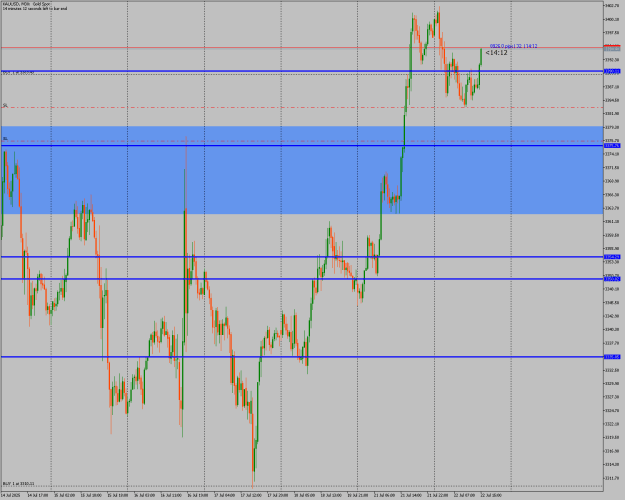Click the 3402.70 price on the scale

pos(612,6)
